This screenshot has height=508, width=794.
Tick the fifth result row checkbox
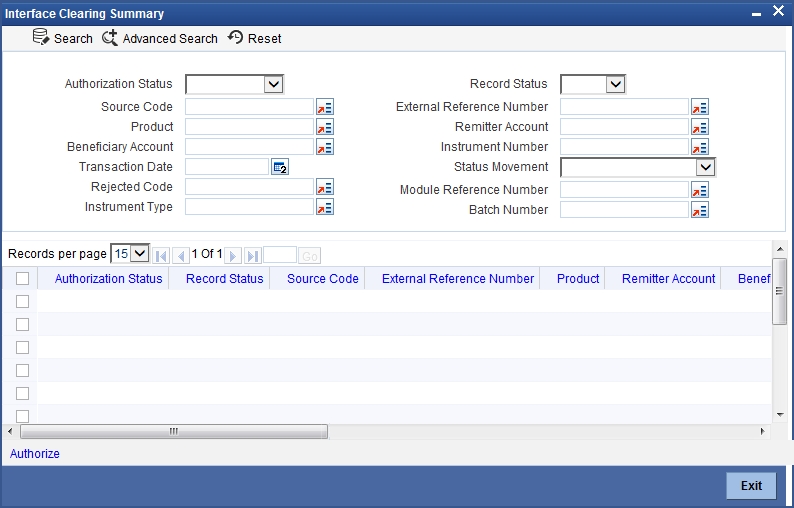pyautogui.click(x=22, y=393)
